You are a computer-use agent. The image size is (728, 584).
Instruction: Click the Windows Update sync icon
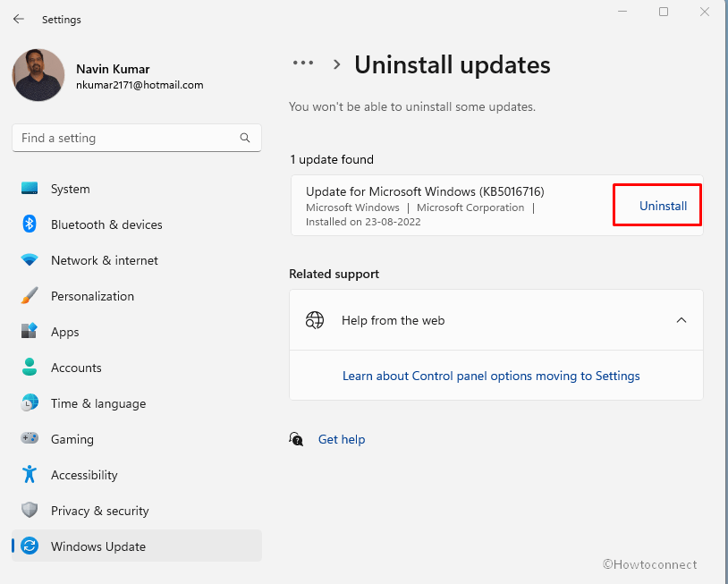30,546
